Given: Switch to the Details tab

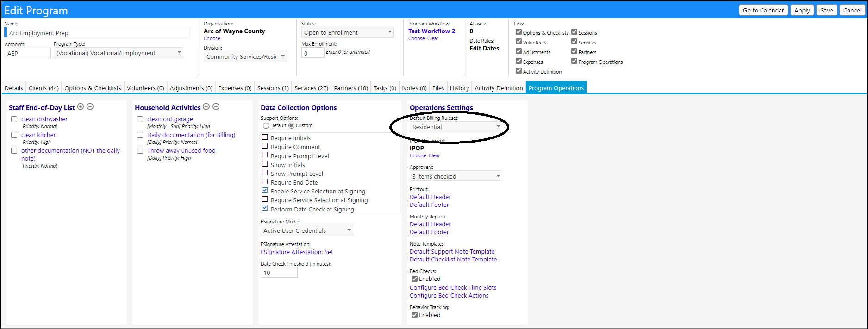Looking at the screenshot, I should point(14,88).
